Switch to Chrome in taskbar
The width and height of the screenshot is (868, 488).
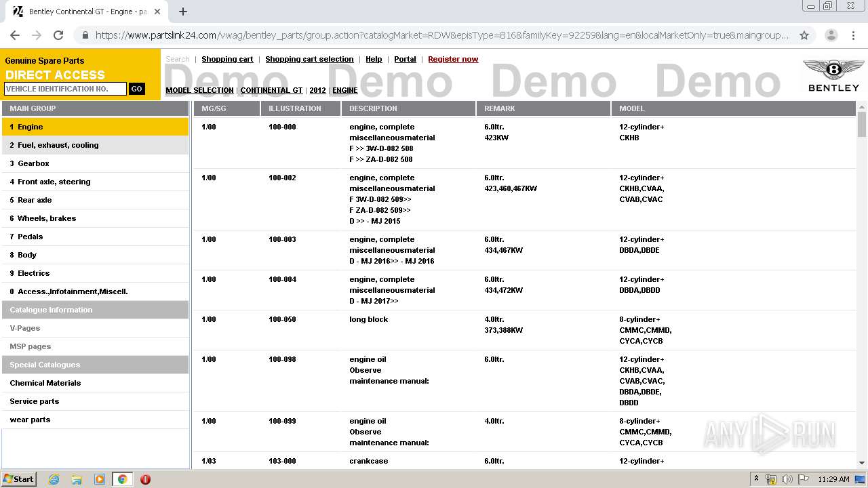pos(122,479)
